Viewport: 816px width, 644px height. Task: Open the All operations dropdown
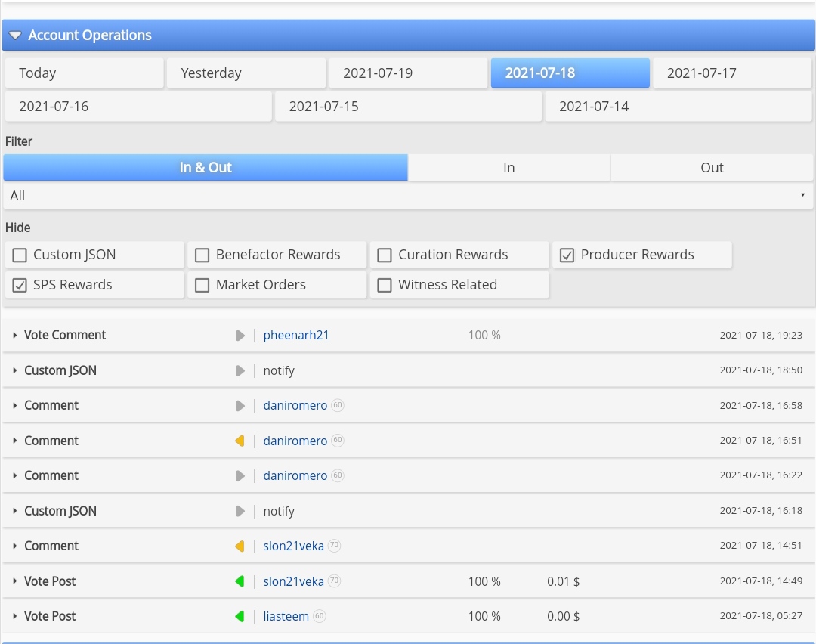[x=408, y=196]
